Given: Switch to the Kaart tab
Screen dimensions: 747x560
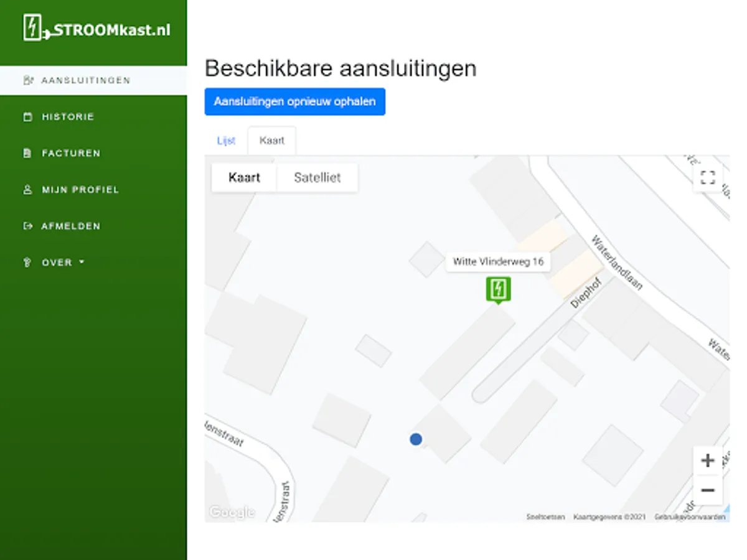Looking at the screenshot, I should click(x=272, y=141).
